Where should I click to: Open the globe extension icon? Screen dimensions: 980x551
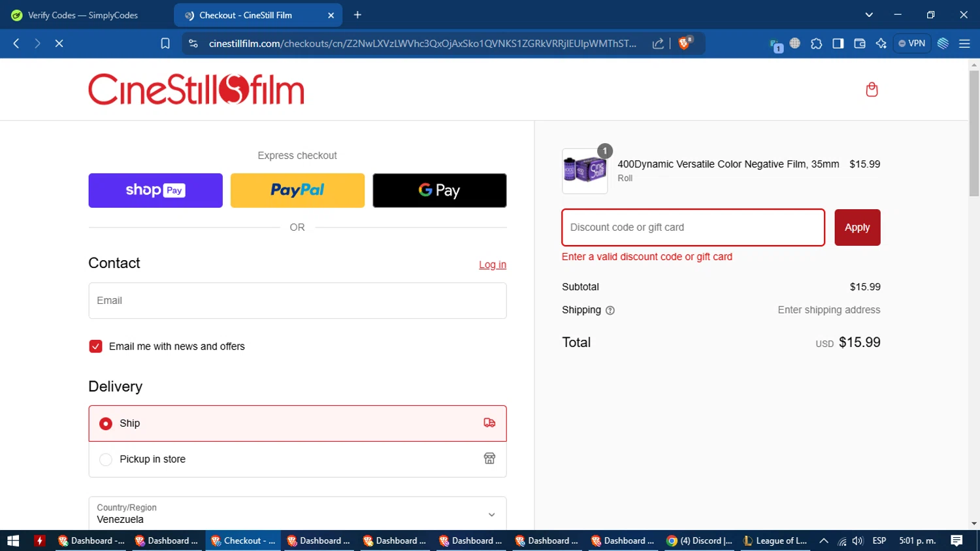click(794, 43)
